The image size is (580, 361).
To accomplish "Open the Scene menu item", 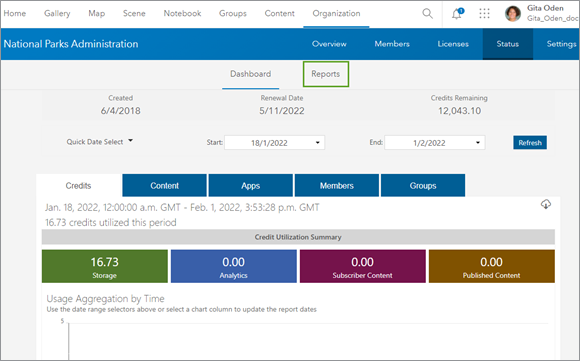I will point(134,13).
